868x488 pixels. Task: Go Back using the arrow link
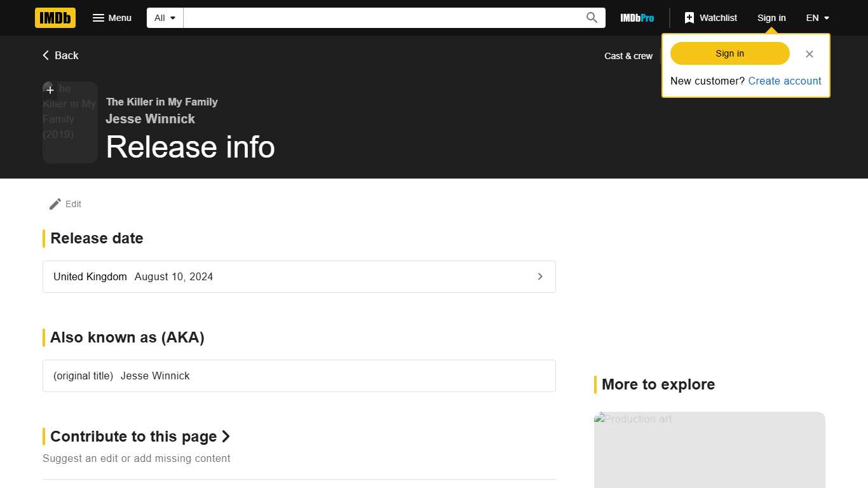click(x=60, y=55)
